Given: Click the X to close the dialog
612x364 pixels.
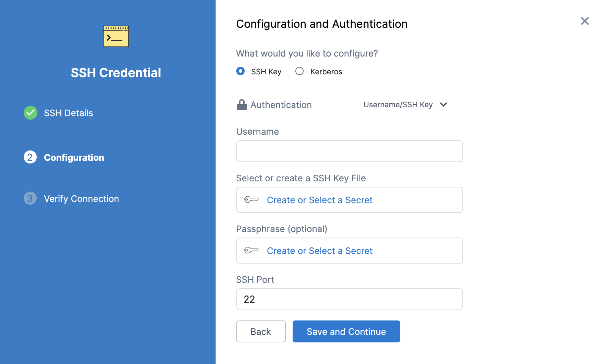Looking at the screenshot, I should (x=585, y=21).
